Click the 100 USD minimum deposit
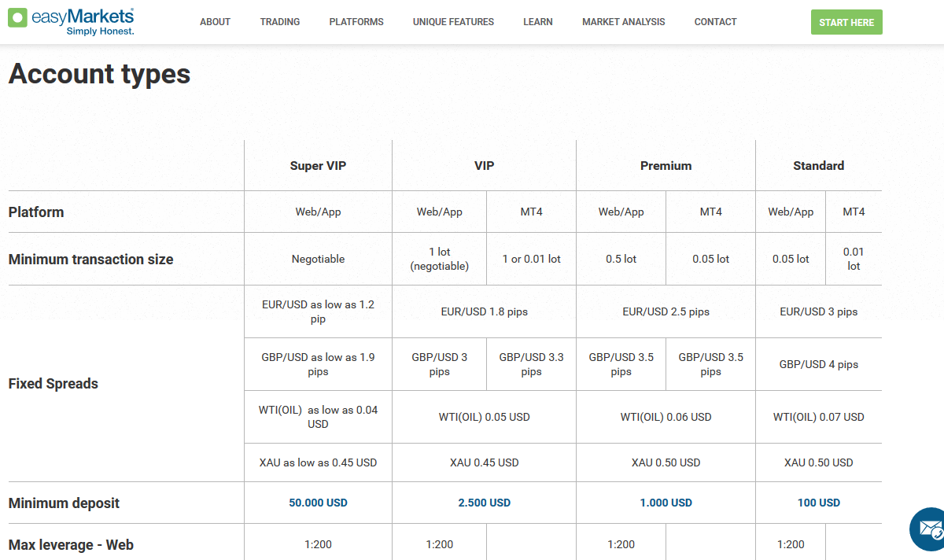The width and height of the screenshot is (944, 560). [818, 503]
